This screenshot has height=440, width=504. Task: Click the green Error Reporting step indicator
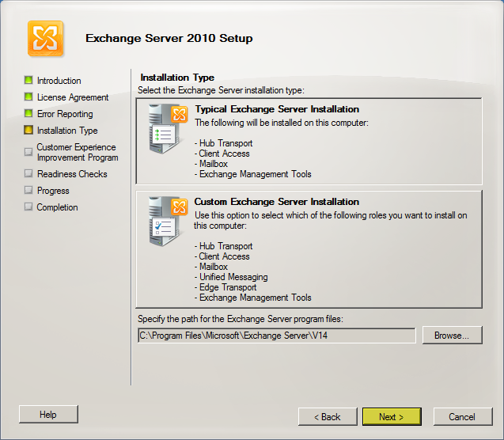coord(28,113)
